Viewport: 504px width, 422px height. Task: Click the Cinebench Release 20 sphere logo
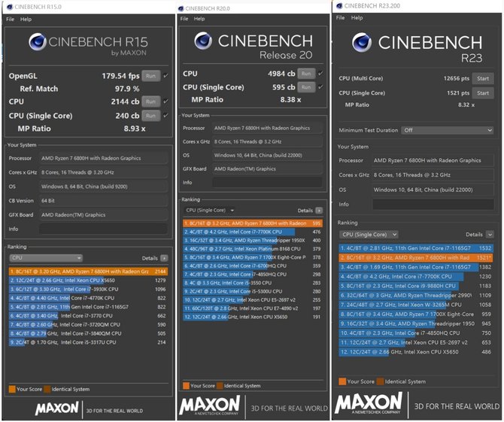pyautogui.click(x=203, y=41)
